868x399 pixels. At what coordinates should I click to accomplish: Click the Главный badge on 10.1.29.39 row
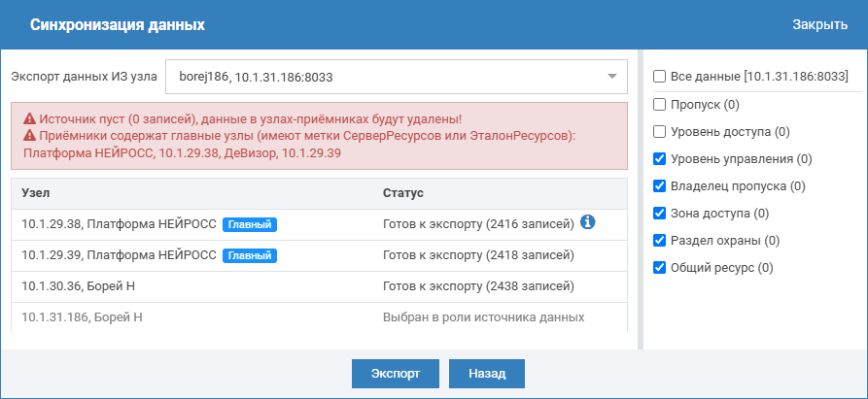tap(250, 256)
